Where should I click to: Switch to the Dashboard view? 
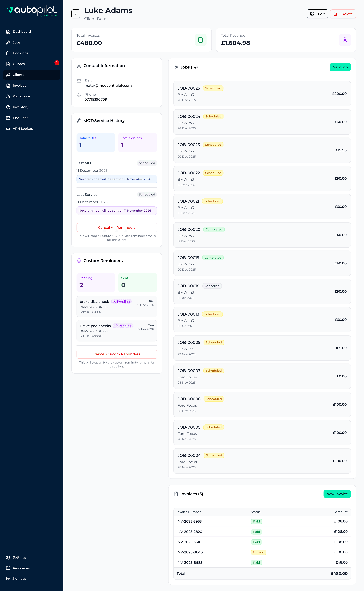coord(22,32)
